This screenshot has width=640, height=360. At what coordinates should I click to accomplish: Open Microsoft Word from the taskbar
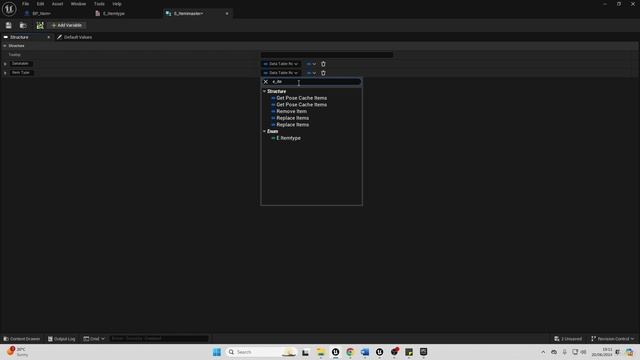tap(365, 352)
